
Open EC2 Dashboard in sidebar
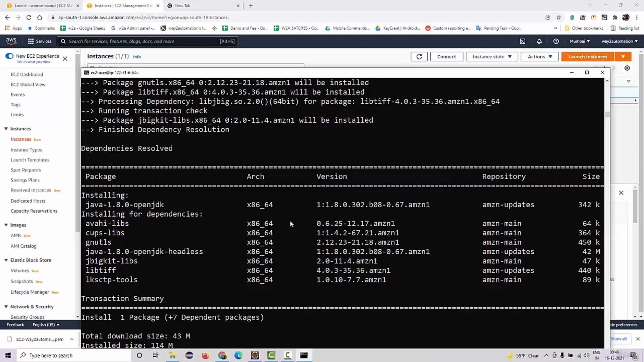27,74
